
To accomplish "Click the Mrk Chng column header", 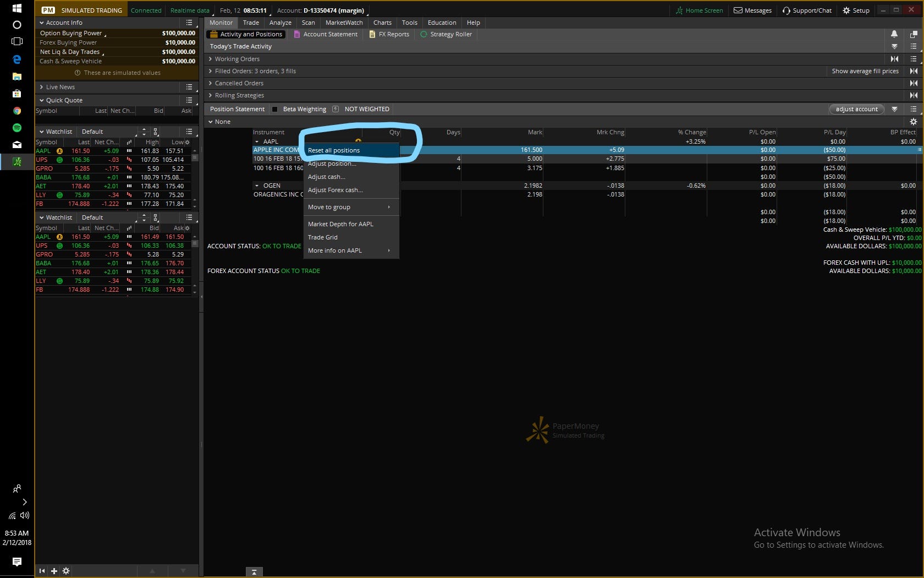I will [610, 132].
